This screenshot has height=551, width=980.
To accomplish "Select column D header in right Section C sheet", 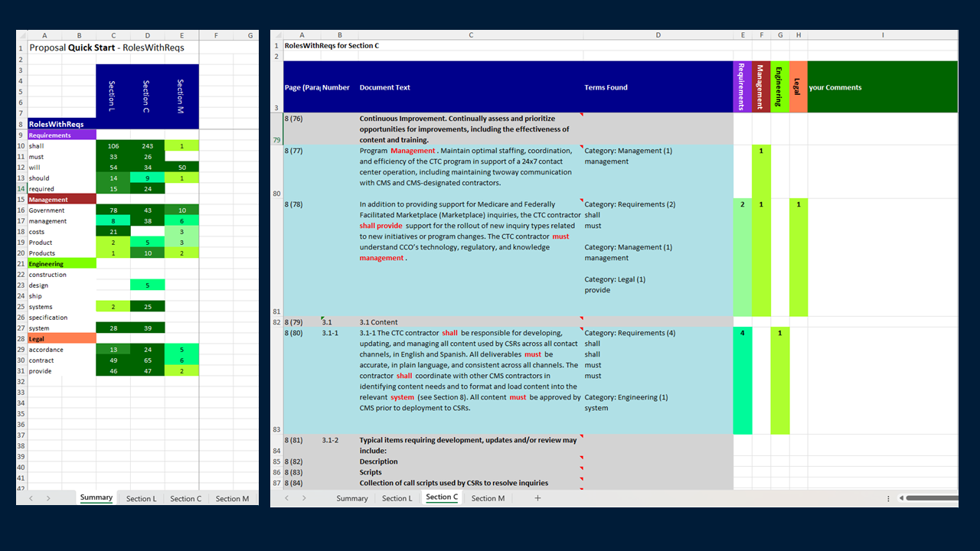I will (658, 35).
